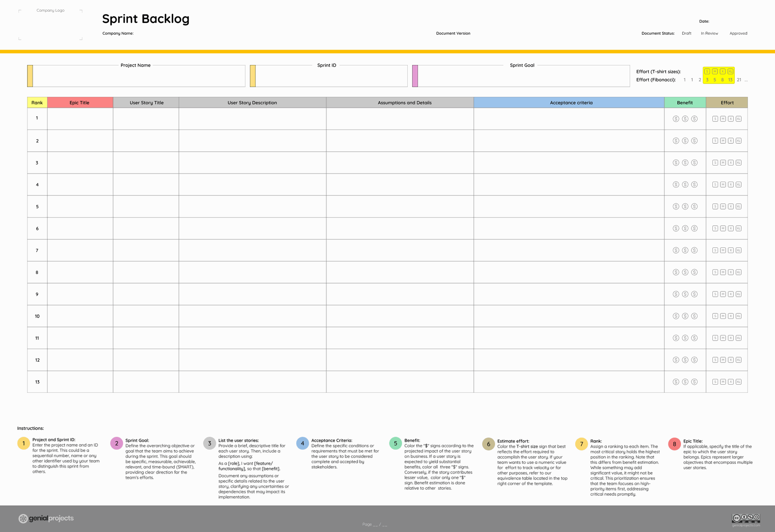Click the "XL" size icon in rank 1 Effort cell
This screenshot has height=532, width=775.
[x=738, y=118]
